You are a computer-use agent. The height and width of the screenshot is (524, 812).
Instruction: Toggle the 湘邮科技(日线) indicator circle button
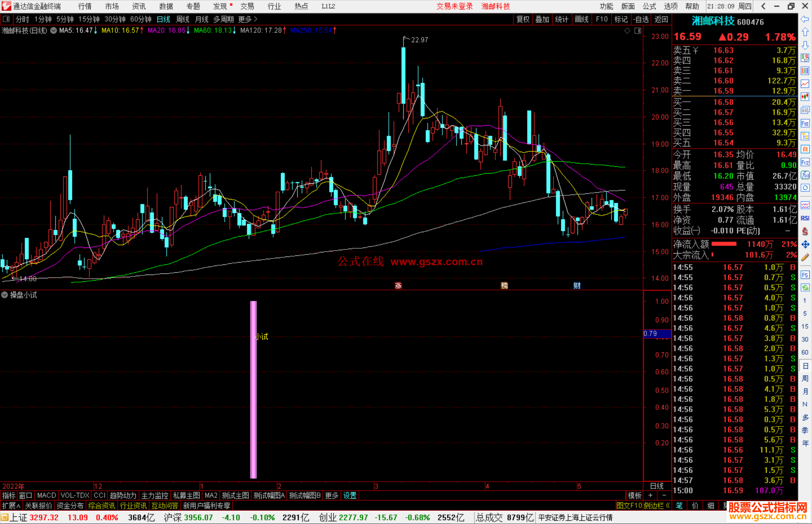click(x=54, y=30)
